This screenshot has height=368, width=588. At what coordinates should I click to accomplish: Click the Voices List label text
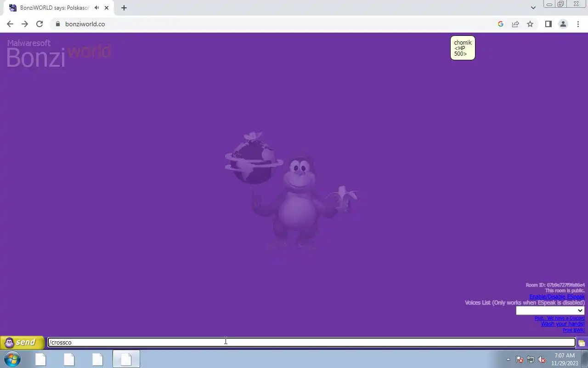click(x=525, y=303)
